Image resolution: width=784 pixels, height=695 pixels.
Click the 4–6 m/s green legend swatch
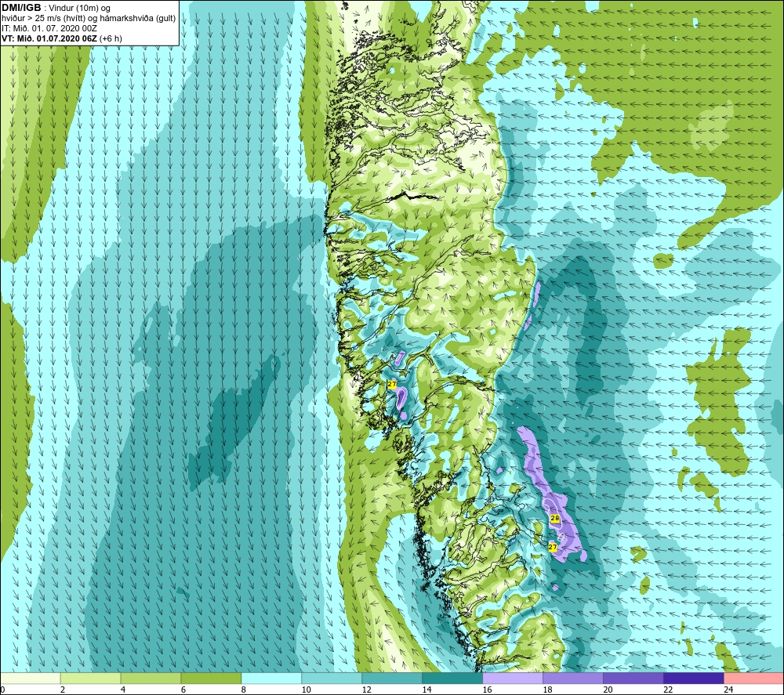[151, 678]
